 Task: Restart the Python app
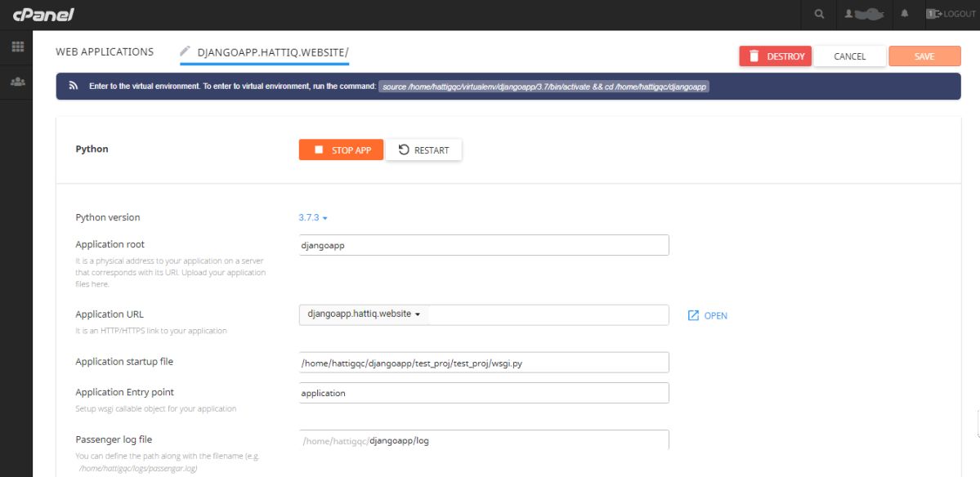[423, 149]
